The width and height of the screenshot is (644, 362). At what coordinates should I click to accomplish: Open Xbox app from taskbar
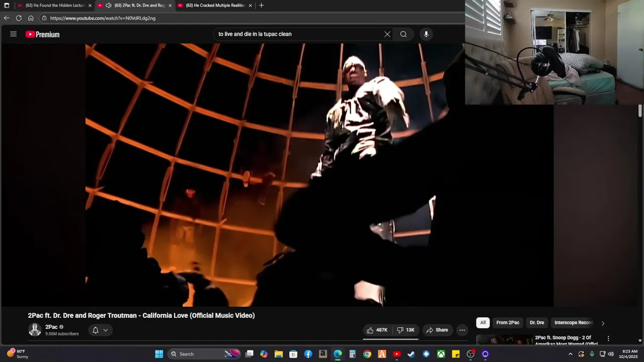click(x=441, y=354)
